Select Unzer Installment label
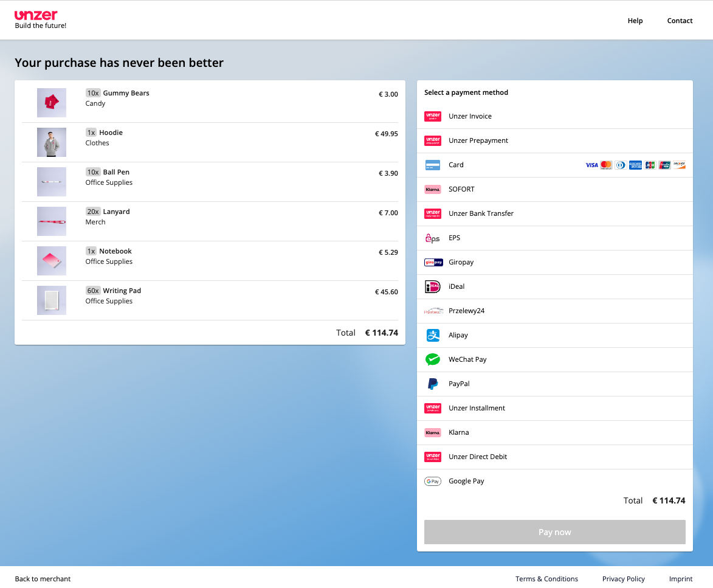This screenshot has height=588, width=713. coord(477,408)
